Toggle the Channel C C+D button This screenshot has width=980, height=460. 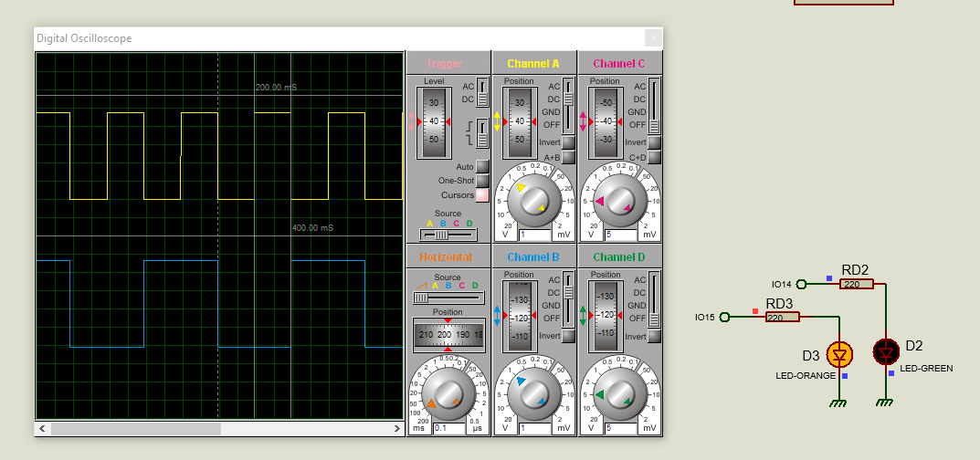pos(654,157)
